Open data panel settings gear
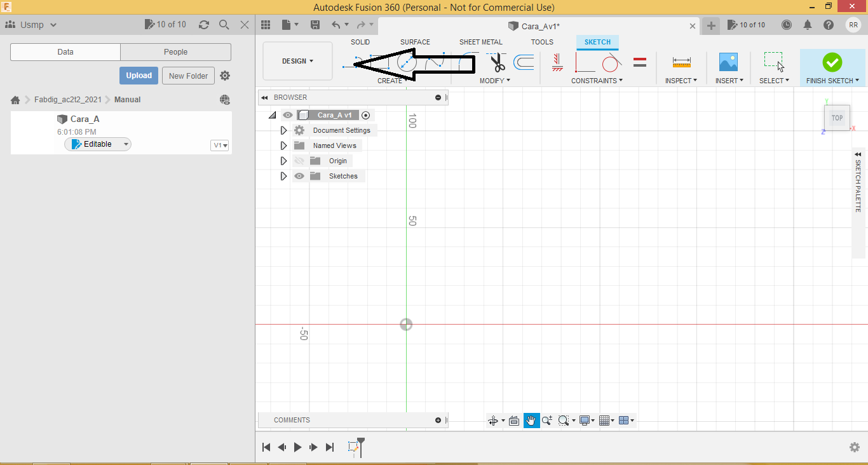868x465 pixels. pyautogui.click(x=225, y=76)
